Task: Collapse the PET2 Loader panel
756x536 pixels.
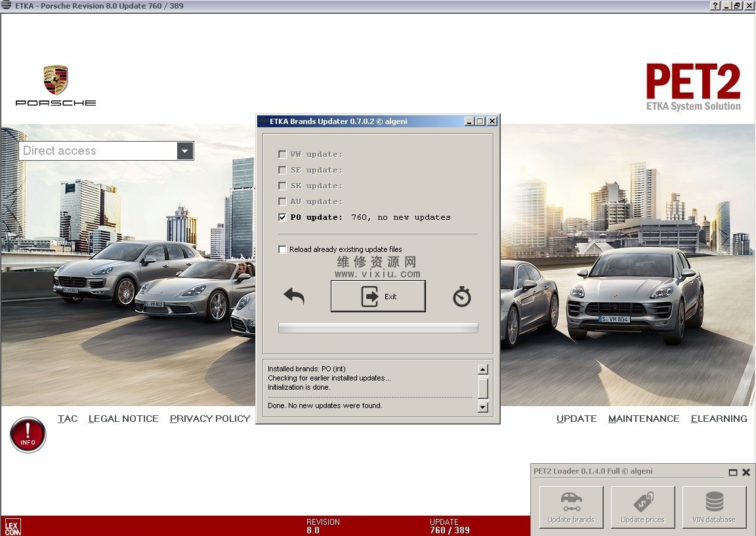Action: pyautogui.click(x=733, y=472)
